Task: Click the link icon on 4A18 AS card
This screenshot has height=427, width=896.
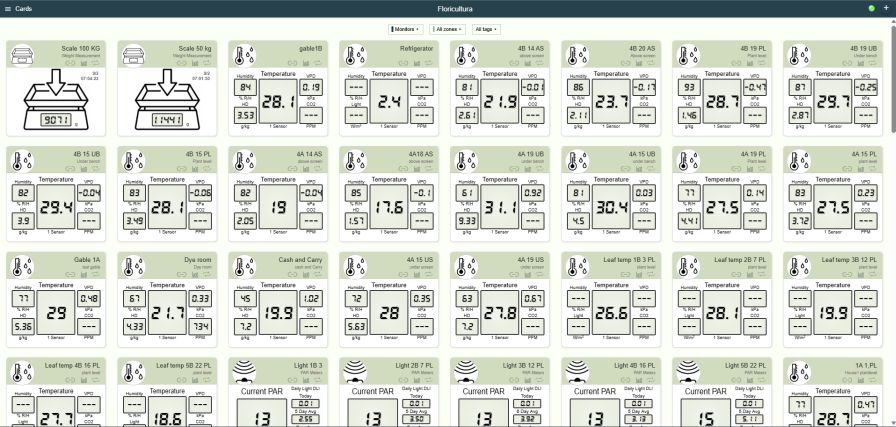Action: [403, 169]
